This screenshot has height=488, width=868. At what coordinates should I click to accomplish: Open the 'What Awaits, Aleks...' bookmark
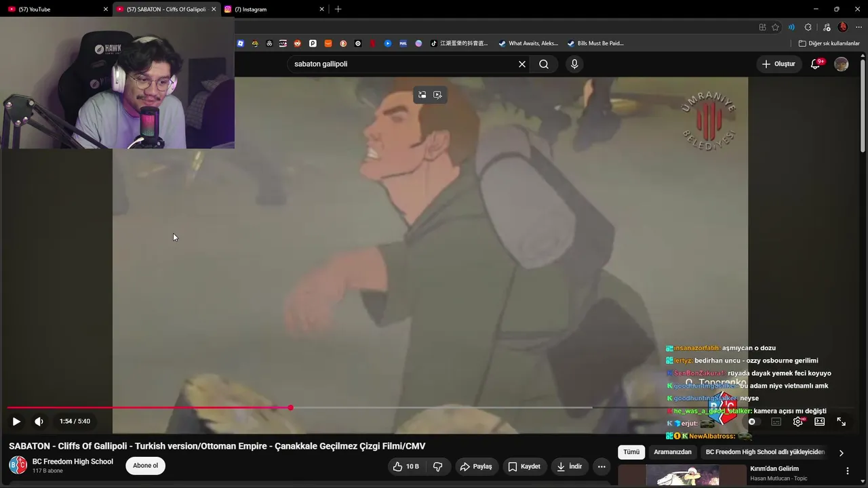click(x=528, y=43)
